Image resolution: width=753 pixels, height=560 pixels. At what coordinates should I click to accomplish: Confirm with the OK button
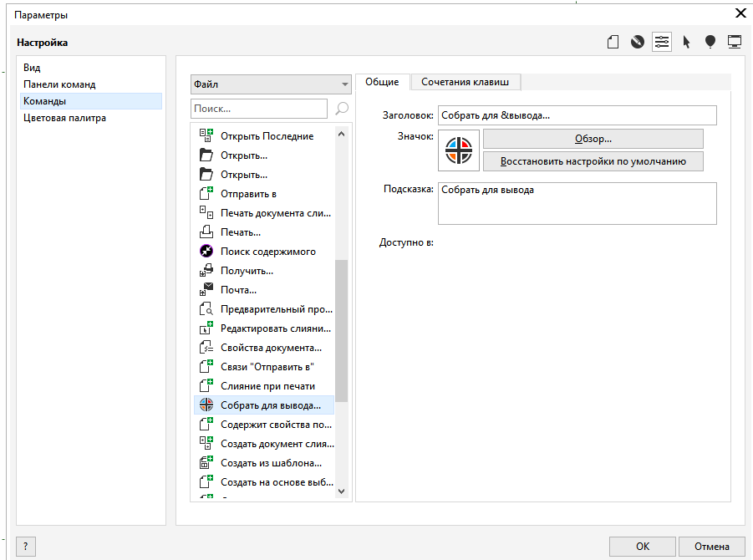643,547
